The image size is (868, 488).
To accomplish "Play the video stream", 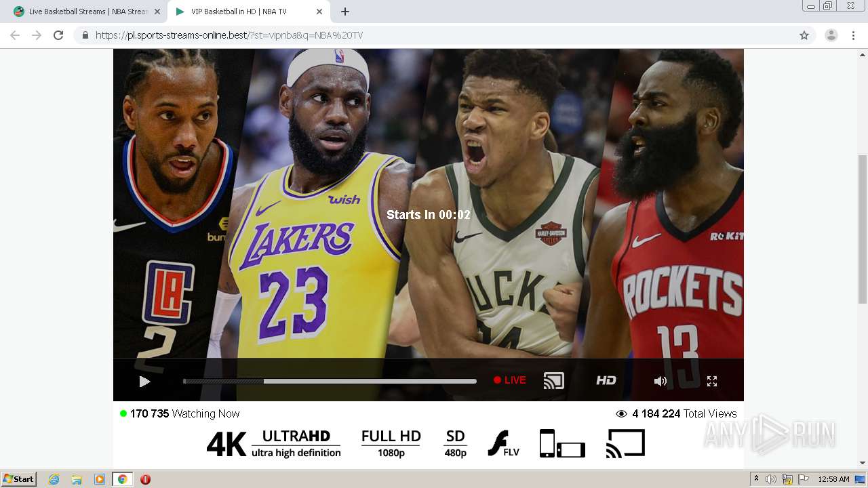I will coord(144,382).
